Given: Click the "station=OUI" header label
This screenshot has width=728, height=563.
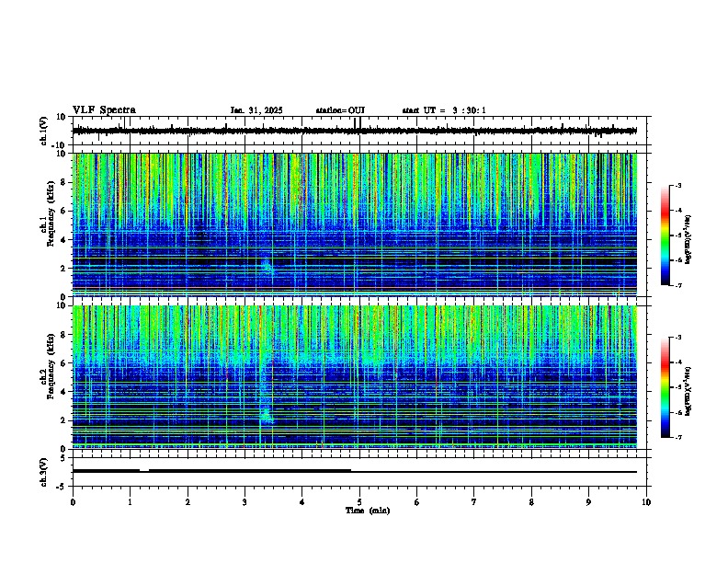Looking at the screenshot, I should pos(340,110).
